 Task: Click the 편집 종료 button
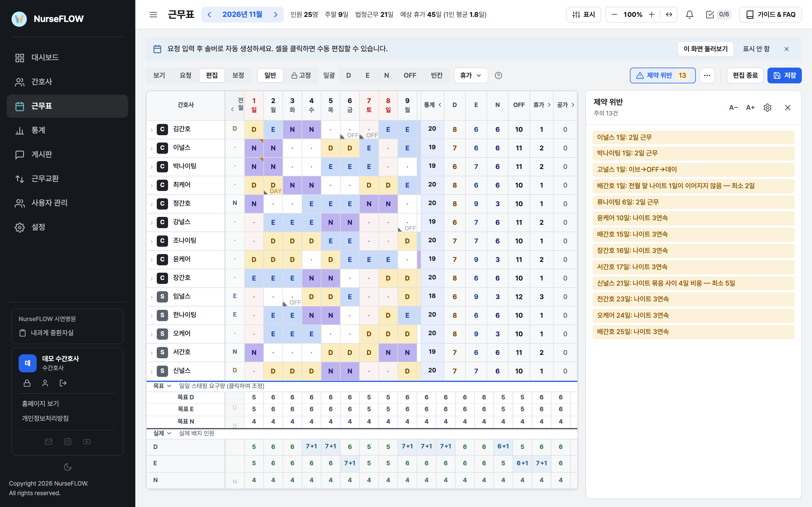click(x=745, y=75)
